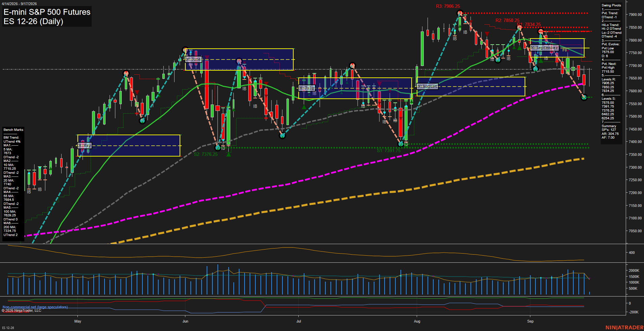The height and width of the screenshot is (331, 644).
Task: Click the Non-commercial net large speculators label
Action: coord(35,307)
